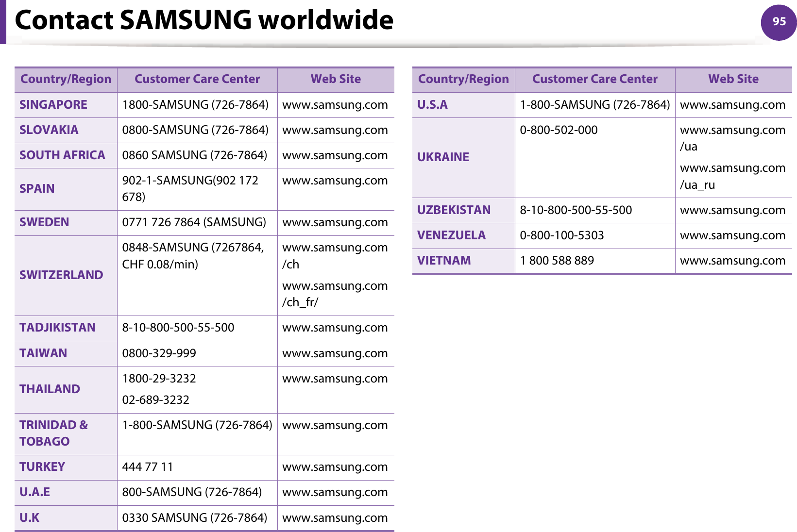The height and width of the screenshot is (532, 797).
Task: Open the www.samsung.com link for South Africa
Action: [335, 156]
